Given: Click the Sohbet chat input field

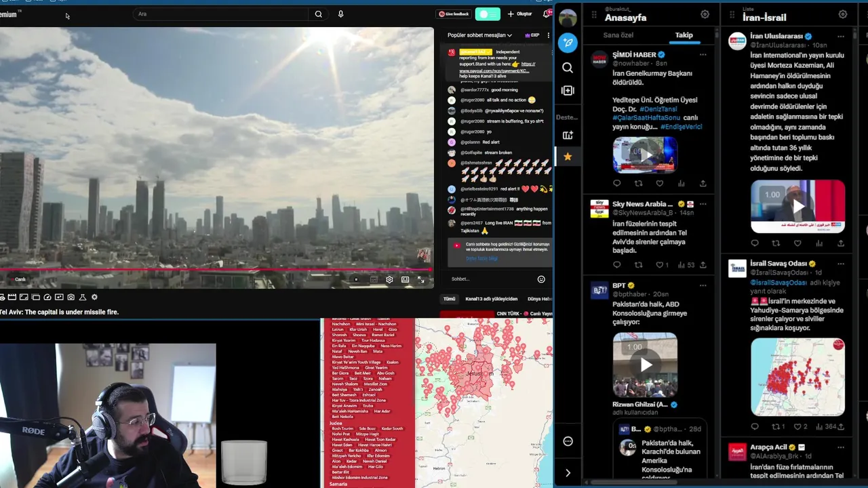Looking at the screenshot, I should click(492, 279).
